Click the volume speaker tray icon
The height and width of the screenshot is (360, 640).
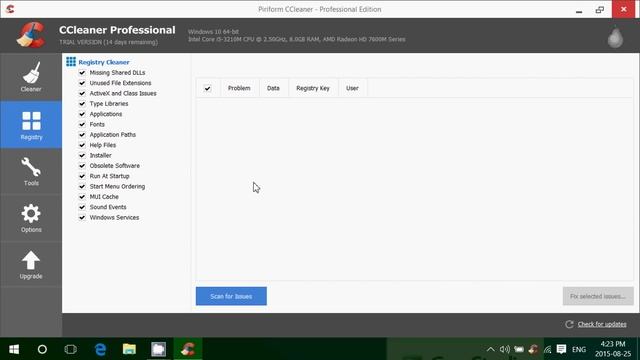[x=505, y=349]
